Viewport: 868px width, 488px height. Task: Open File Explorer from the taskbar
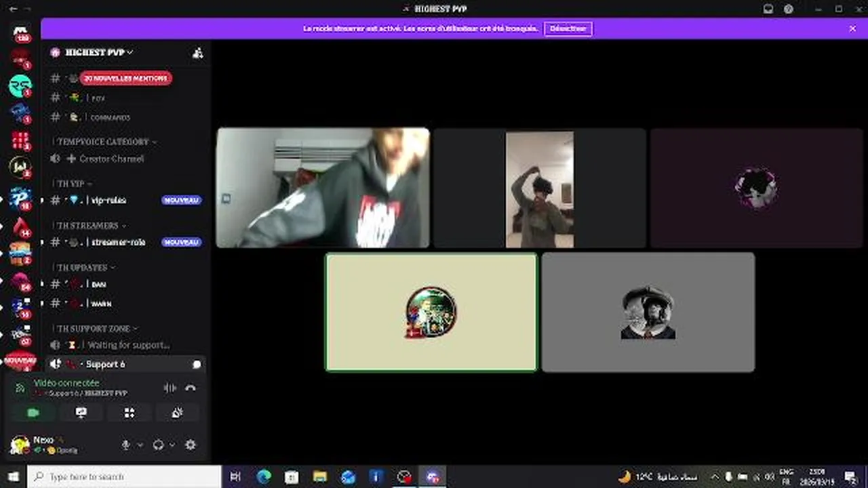(320, 476)
